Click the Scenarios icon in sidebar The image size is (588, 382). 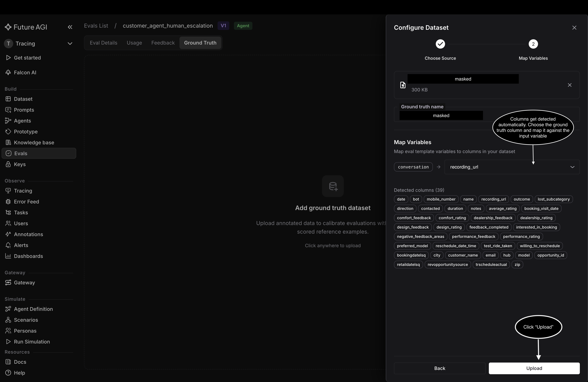pos(8,320)
